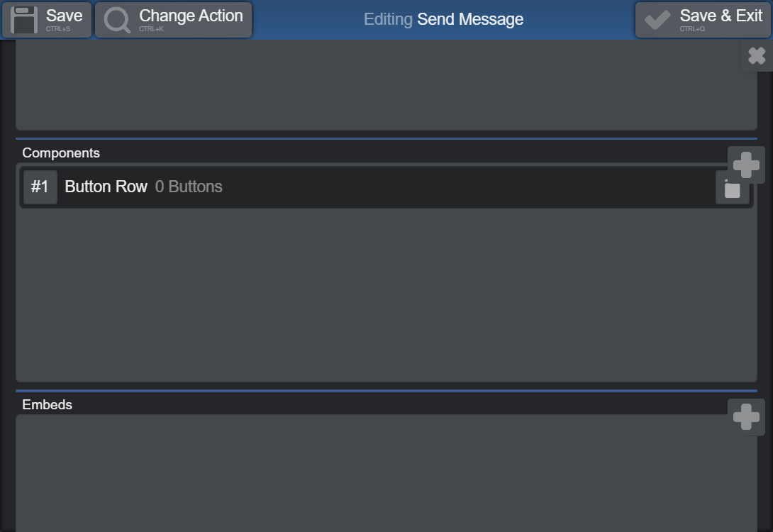Click the CTRL+K shortcut hint text
773x532 pixels.
(x=151, y=29)
